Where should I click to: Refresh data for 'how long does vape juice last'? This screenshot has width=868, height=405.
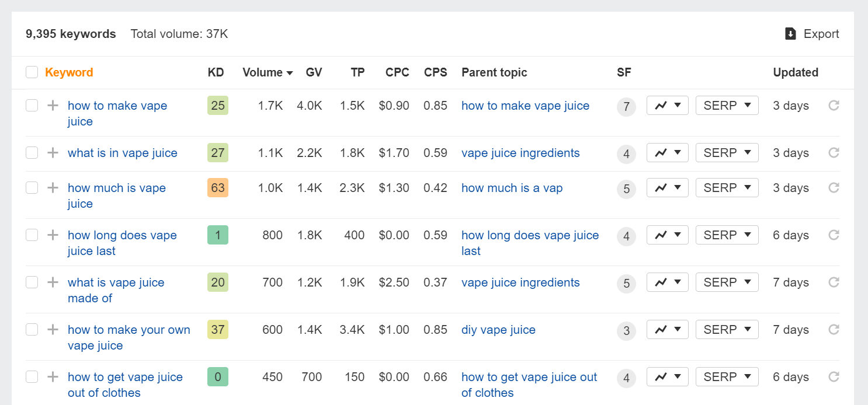834,235
